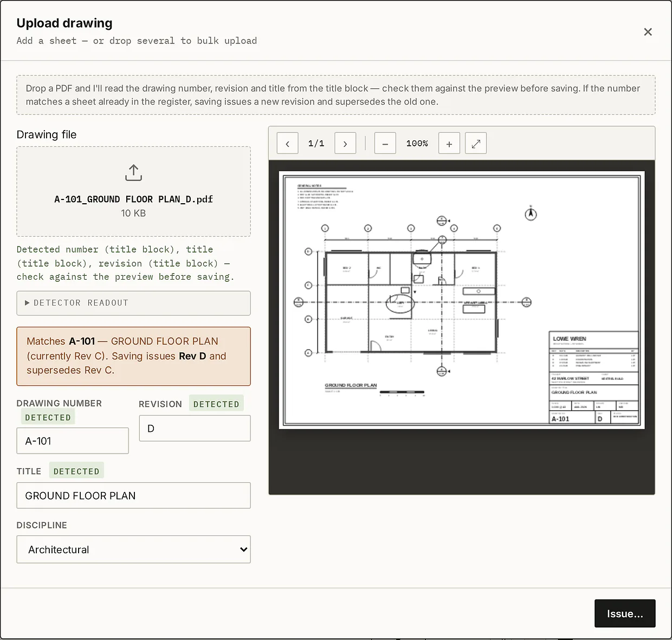Click the 10 KB file size text

click(133, 213)
